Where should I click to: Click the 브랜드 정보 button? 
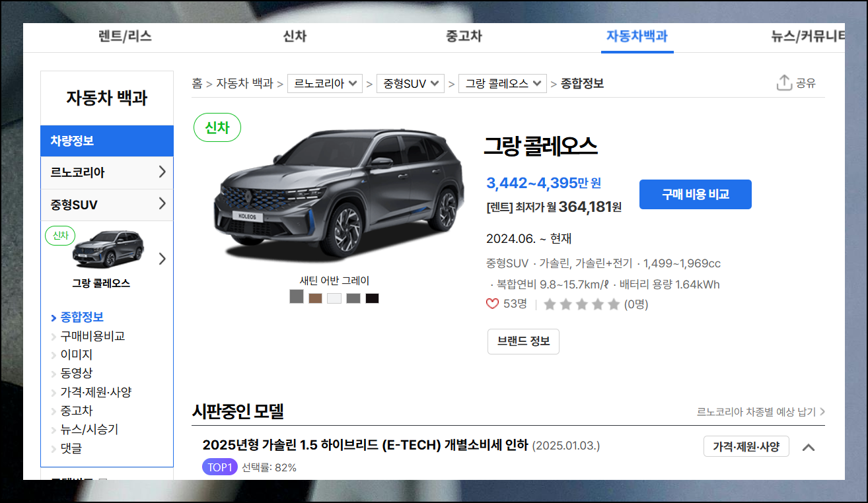[x=523, y=341]
